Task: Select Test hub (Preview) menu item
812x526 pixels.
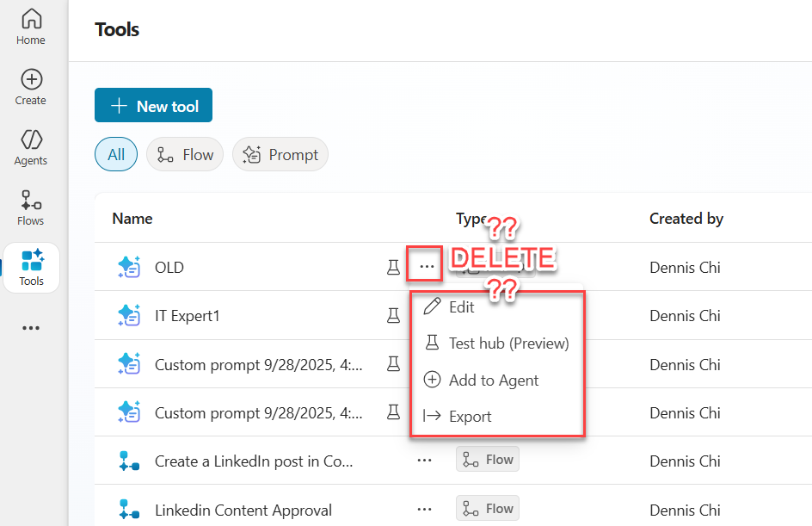Action: pyautogui.click(x=508, y=343)
